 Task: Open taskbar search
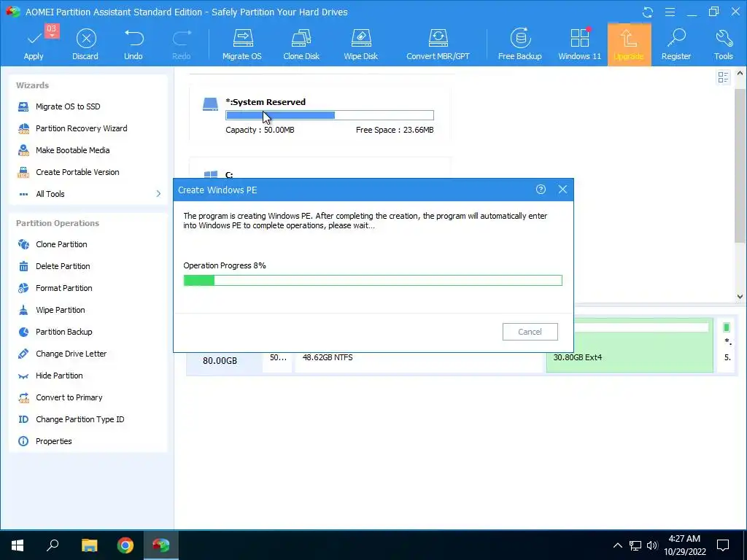point(53,545)
